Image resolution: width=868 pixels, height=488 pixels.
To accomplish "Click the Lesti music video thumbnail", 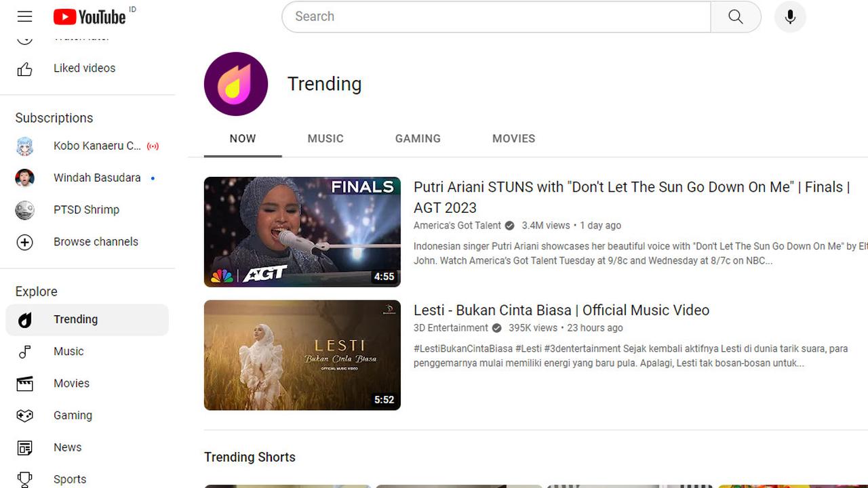I will point(302,354).
